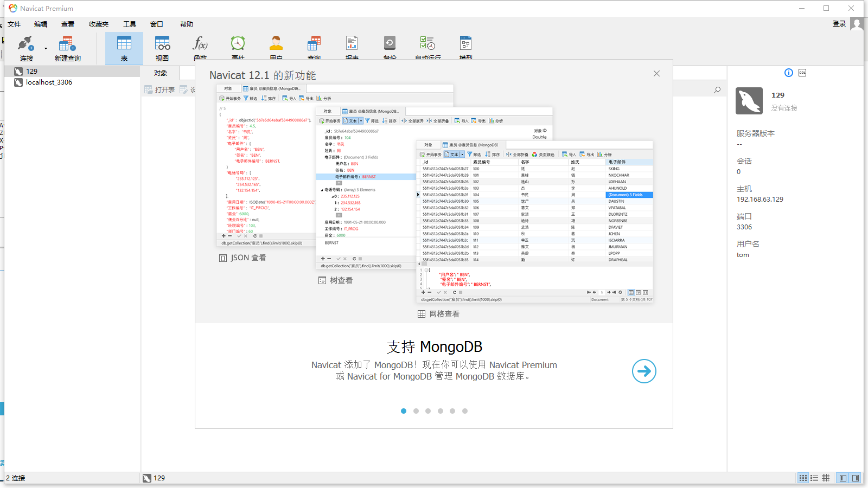The height and width of the screenshot is (488, 868).
Task: Select the fourth page indicator dot
Action: (441, 411)
